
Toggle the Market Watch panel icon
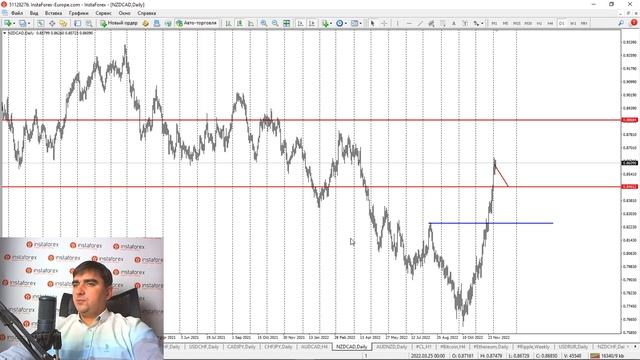tap(41, 23)
